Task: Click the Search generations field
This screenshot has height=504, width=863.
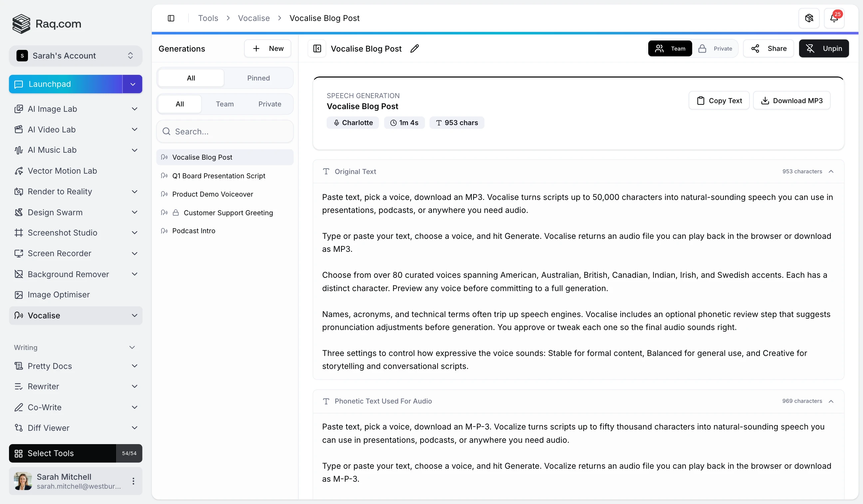Action: [x=225, y=131]
